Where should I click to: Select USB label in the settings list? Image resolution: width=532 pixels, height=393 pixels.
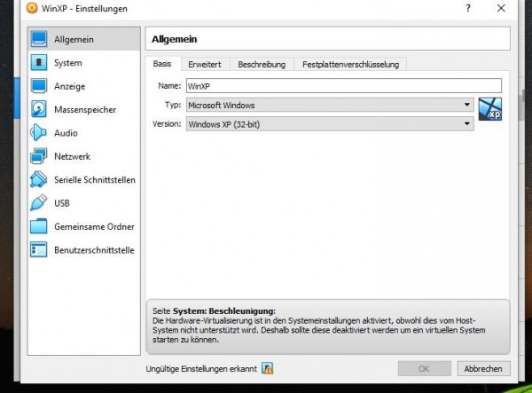[62, 203]
